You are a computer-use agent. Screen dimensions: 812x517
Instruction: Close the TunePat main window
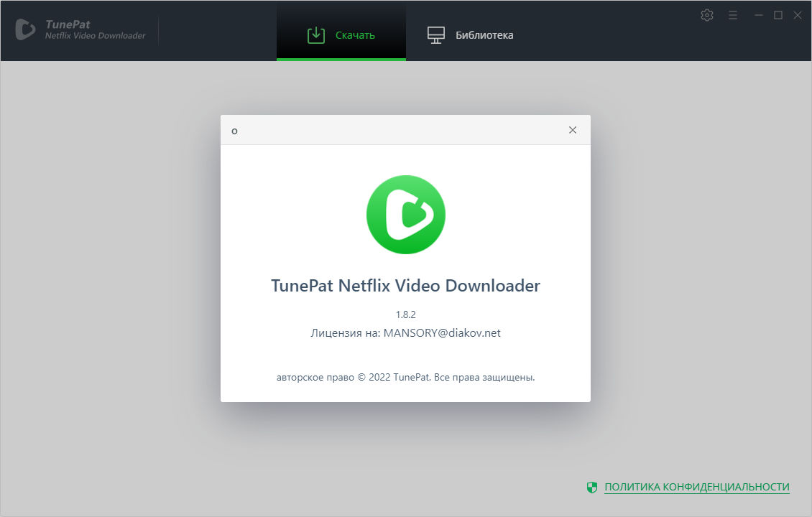pos(797,15)
